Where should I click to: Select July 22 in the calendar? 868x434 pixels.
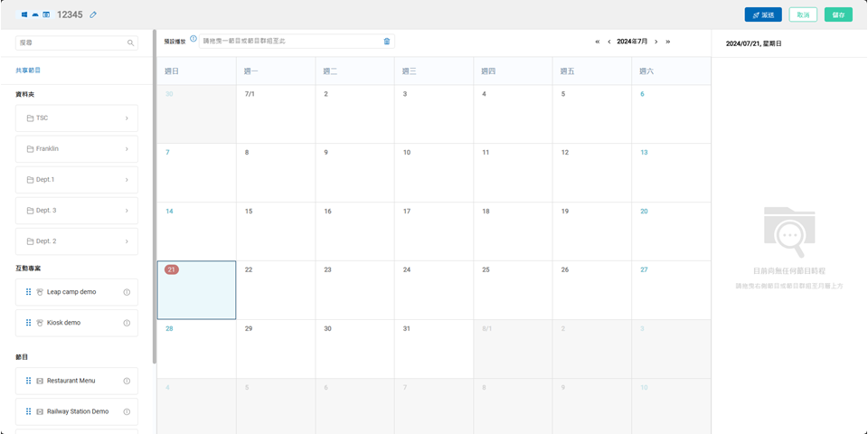275,289
